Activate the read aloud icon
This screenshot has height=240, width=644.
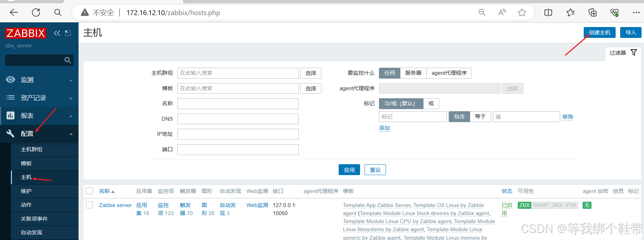coord(502,13)
